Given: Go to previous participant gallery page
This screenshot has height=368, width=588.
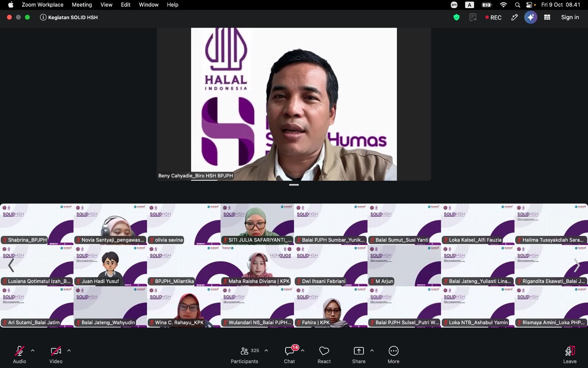Looking at the screenshot, I should click(11, 265).
